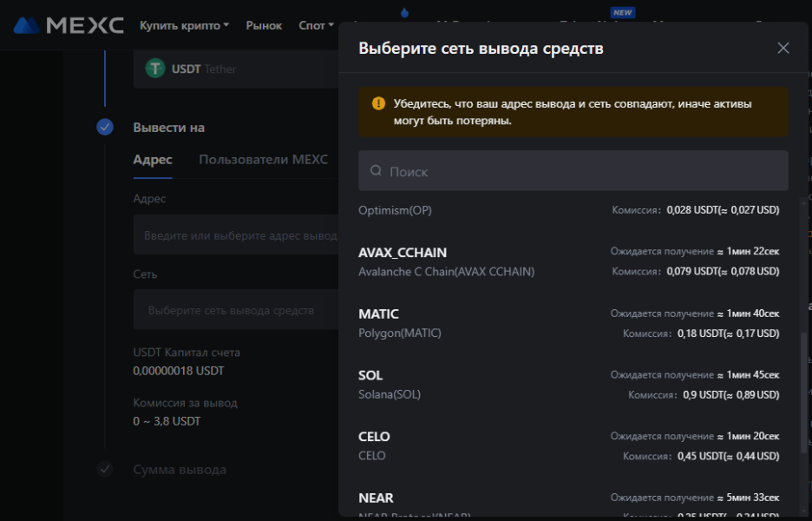Expand the Спот dropdown menu

(x=316, y=25)
